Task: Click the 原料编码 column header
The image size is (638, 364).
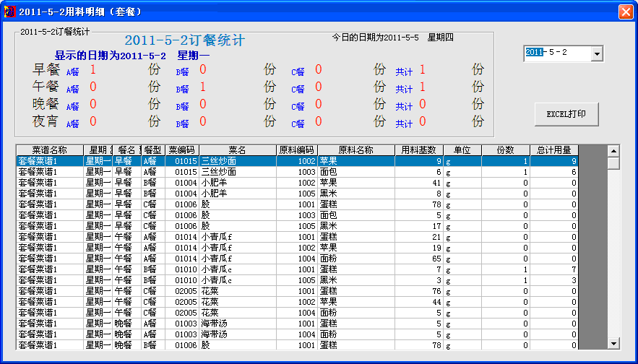Action: point(297,150)
